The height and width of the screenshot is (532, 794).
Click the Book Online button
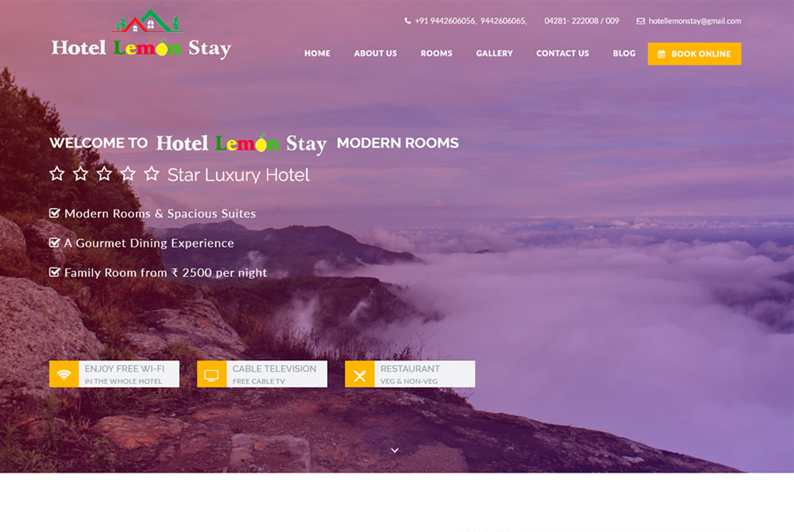[x=694, y=54]
